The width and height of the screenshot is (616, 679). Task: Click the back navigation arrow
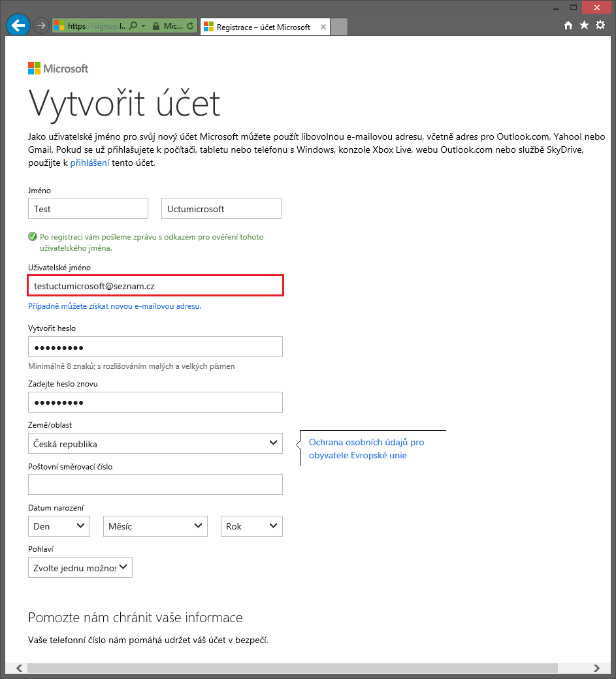coord(18,25)
